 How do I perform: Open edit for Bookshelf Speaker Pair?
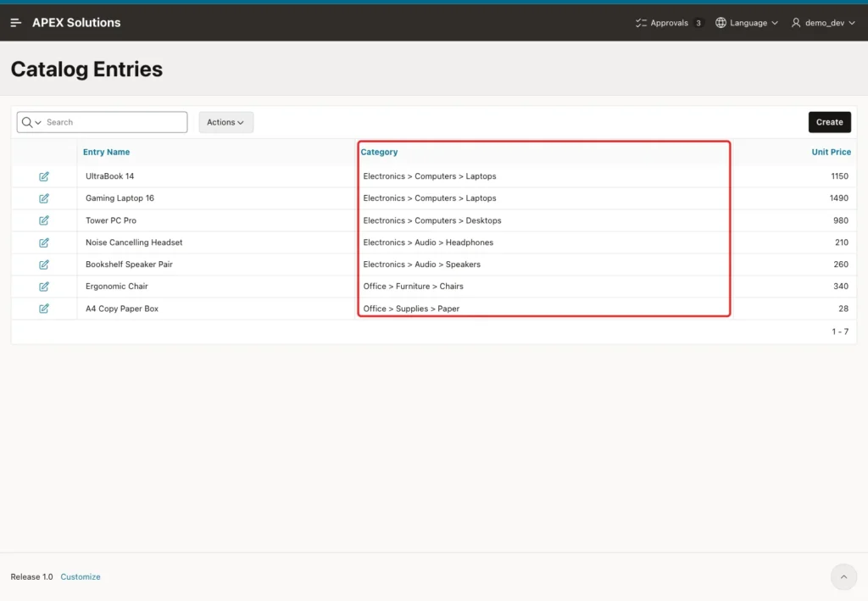pos(44,264)
